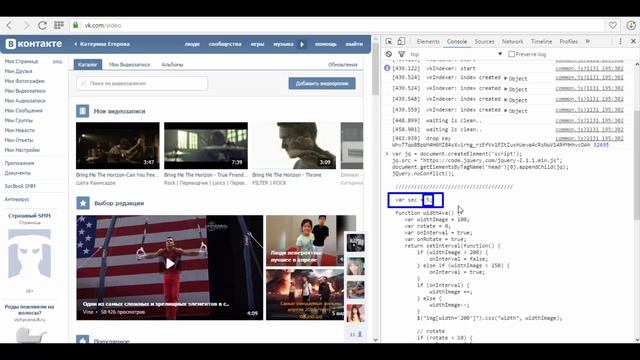
Task: Select the Console tab
Action: pos(457,41)
